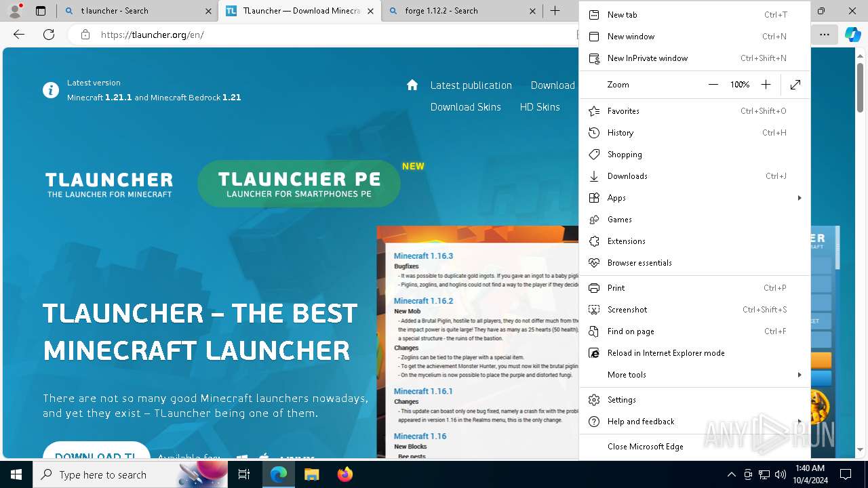Open History from the menu
The width and height of the screenshot is (868, 488).
(694, 133)
